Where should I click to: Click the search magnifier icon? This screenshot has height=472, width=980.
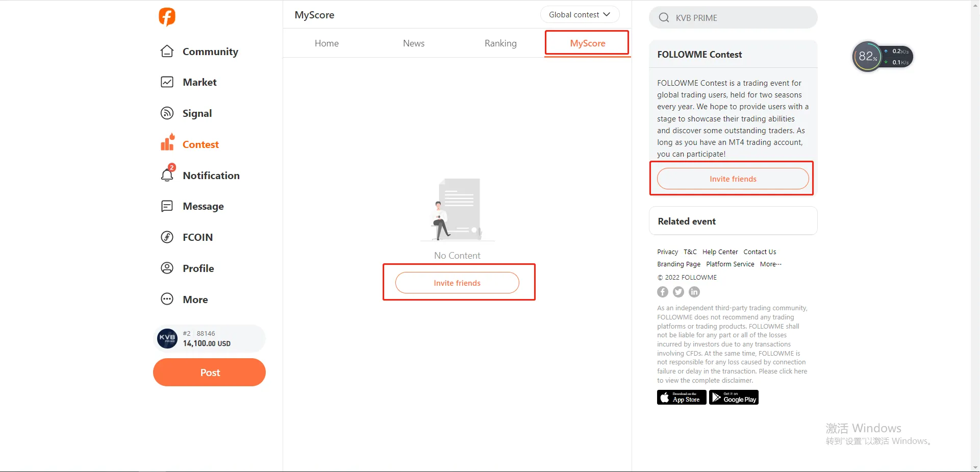[x=664, y=18]
